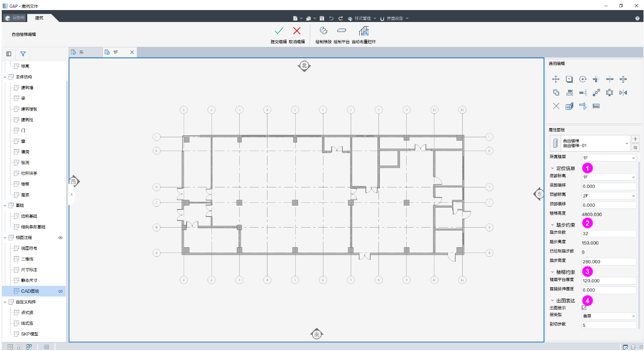The height and width of the screenshot is (351, 644).
Task: Close the 1F tab
Action: (x=132, y=52)
